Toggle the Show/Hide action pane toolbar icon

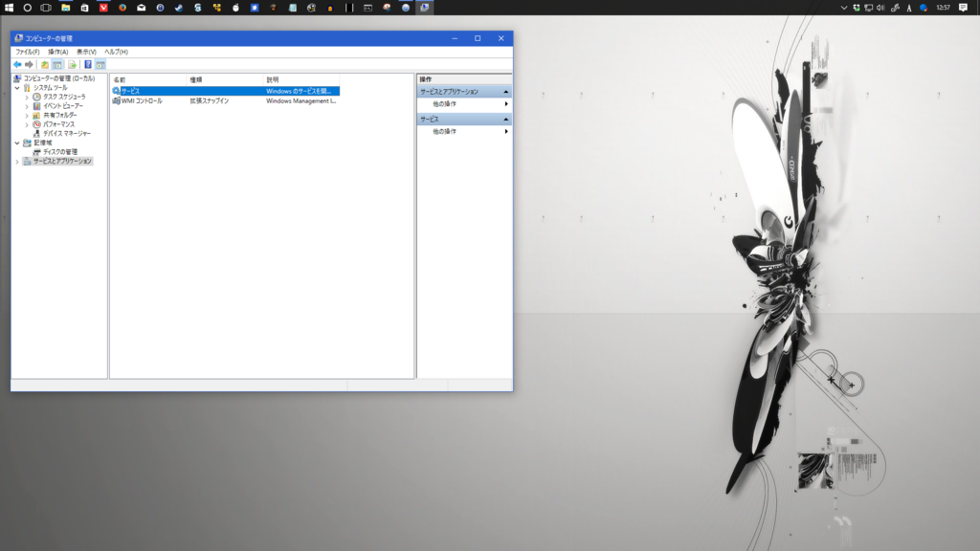[100, 64]
